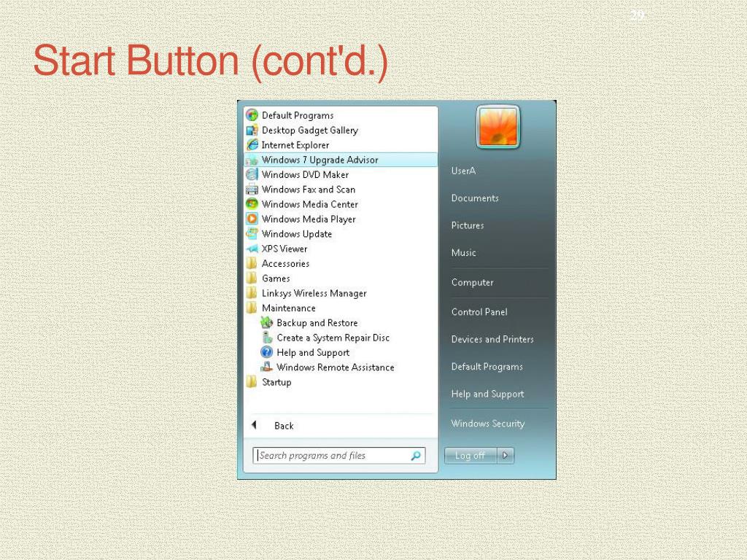Open Default Programs in the right pane

(487, 367)
